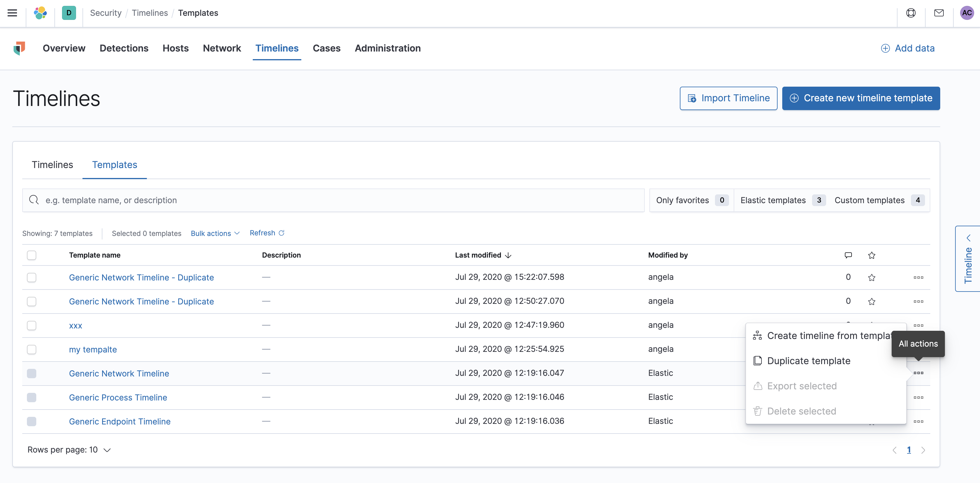The image size is (980, 483).
Task: Open the hamburger navigation menu
Action: [12, 13]
